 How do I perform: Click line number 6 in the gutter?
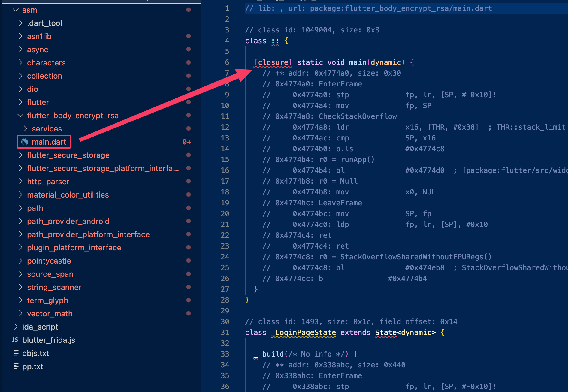pyautogui.click(x=227, y=62)
